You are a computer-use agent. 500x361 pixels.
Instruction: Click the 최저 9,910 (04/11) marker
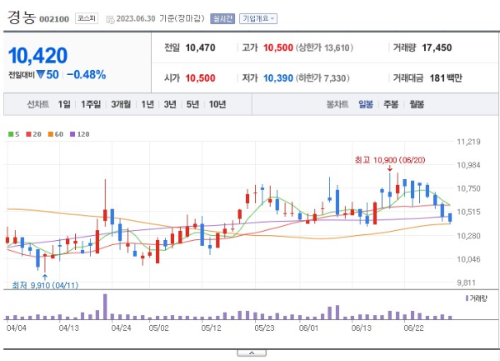[45, 285]
